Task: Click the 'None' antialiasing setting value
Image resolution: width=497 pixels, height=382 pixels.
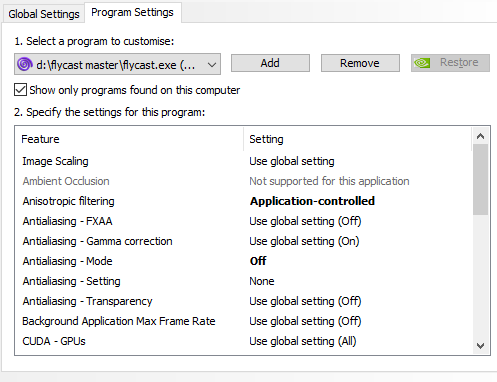Action: [x=262, y=281]
